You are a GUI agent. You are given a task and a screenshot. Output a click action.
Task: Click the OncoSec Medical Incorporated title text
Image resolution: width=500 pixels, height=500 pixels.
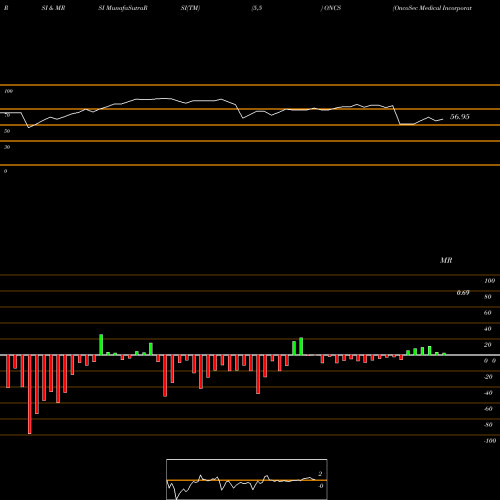pos(432,8)
